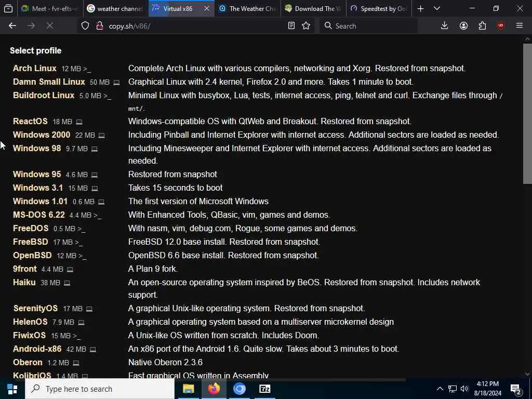Open the Firefox account icon
Viewport: 532px width, 399px height.
point(463,26)
